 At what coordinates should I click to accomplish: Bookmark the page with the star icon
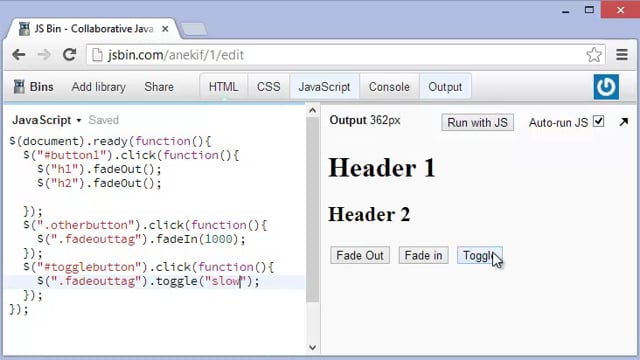point(594,55)
